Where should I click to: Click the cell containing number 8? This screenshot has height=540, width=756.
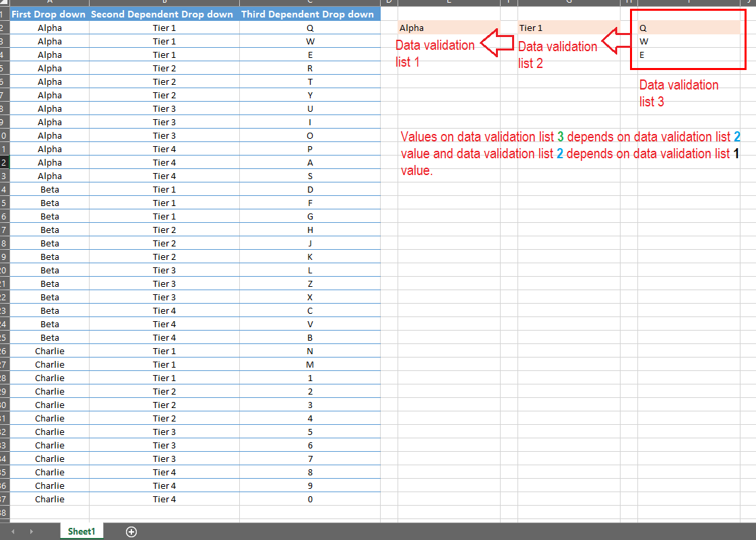coord(310,473)
